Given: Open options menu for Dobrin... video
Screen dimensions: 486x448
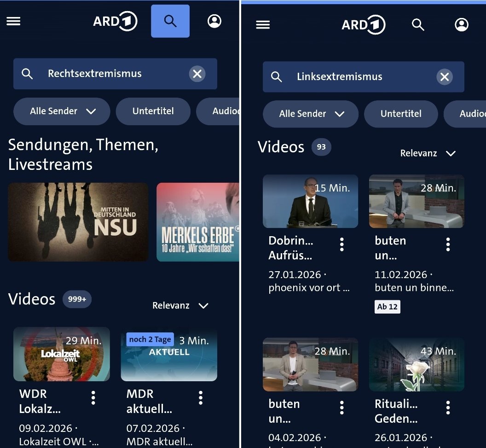Looking at the screenshot, I should pyautogui.click(x=341, y=244).
